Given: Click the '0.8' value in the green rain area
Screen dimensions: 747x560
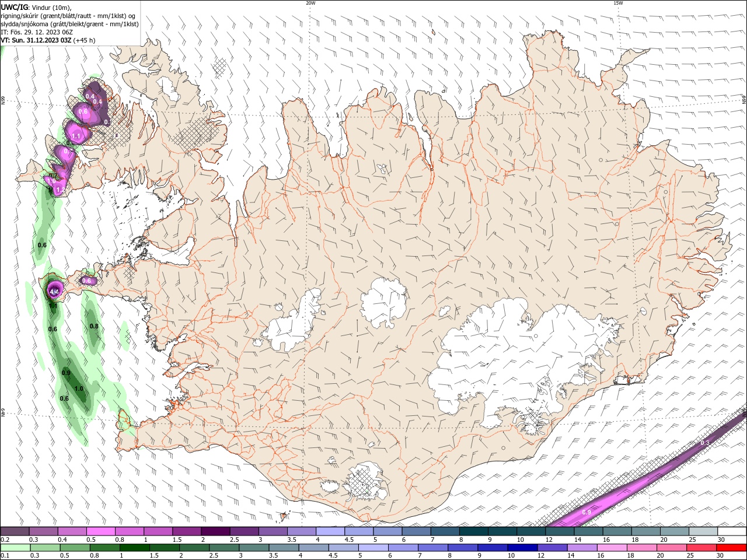Looking at the screenshot, I should tap(94, 326).
